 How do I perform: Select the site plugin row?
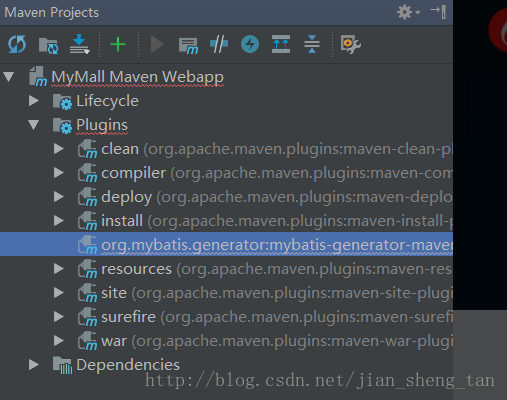226,293
